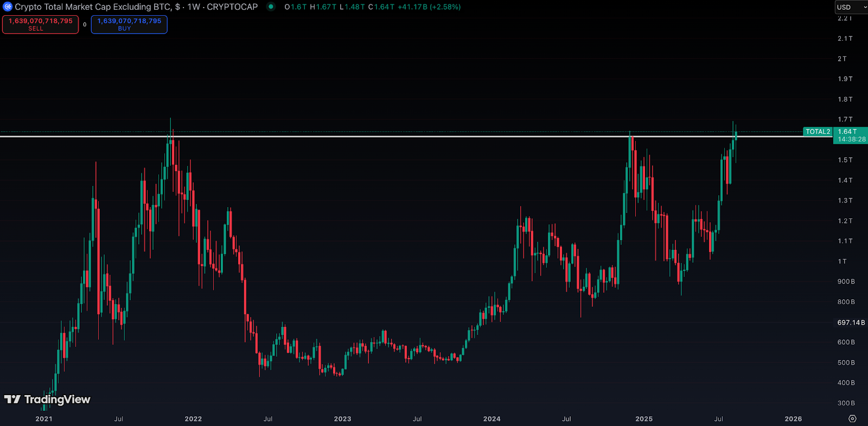Click the 2025 label on time axis
The height and width of the screenshot is (426, 868).
(x=644, y=419)
